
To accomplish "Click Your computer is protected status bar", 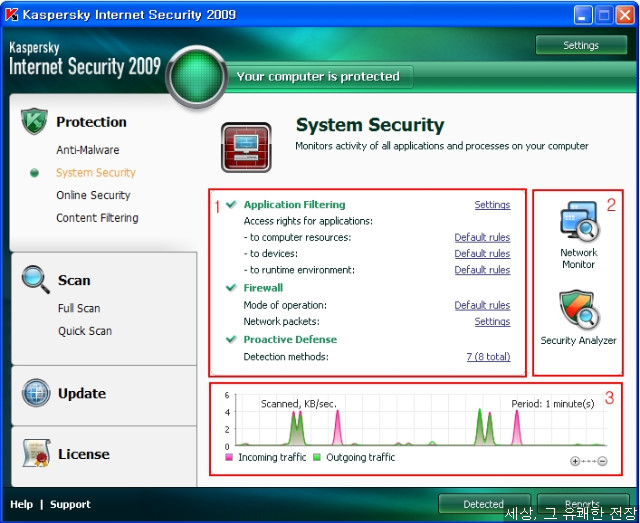I will point(319,76).
